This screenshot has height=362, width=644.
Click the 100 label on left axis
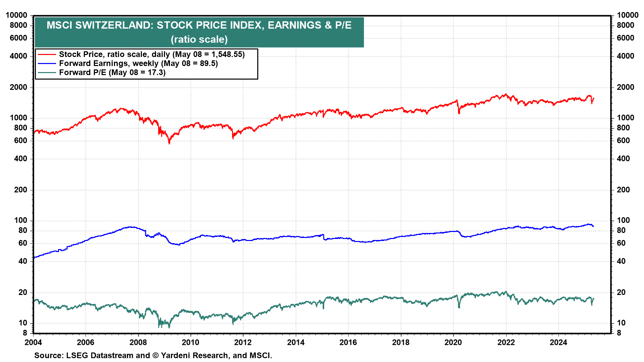point(20,221)
